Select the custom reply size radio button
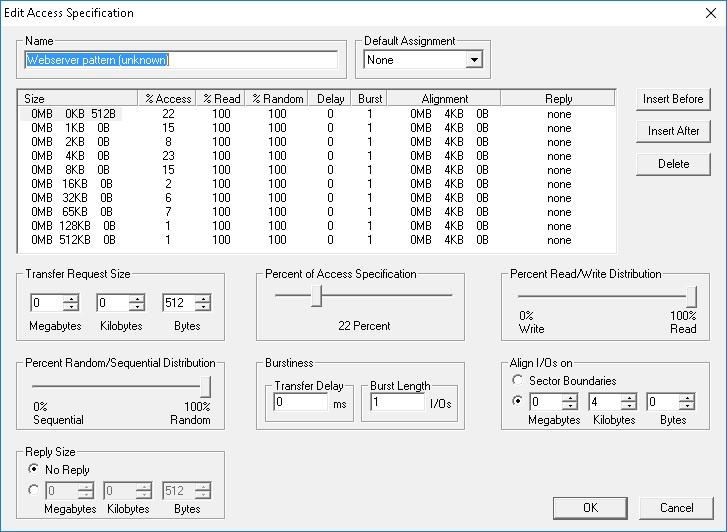727x532 pixels. click(x=33, y=490)
